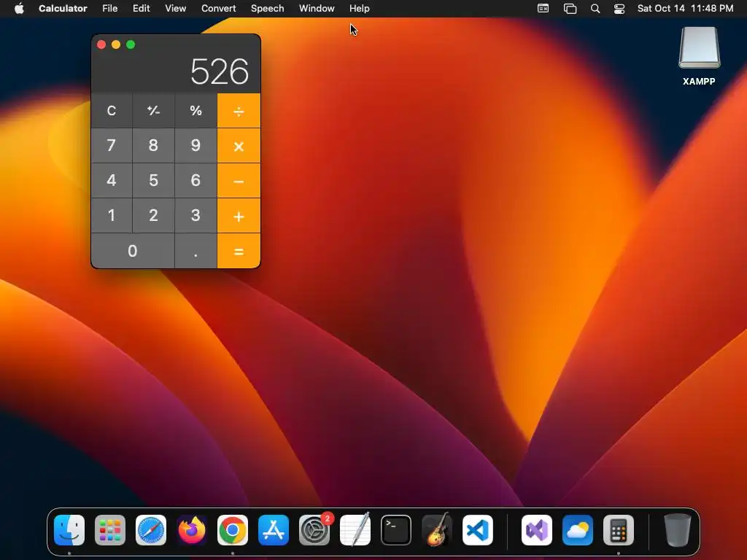Tap the number 0 key
Viewport: 747px width, 560px height.
pyautogui.click(x=133, y=251)
